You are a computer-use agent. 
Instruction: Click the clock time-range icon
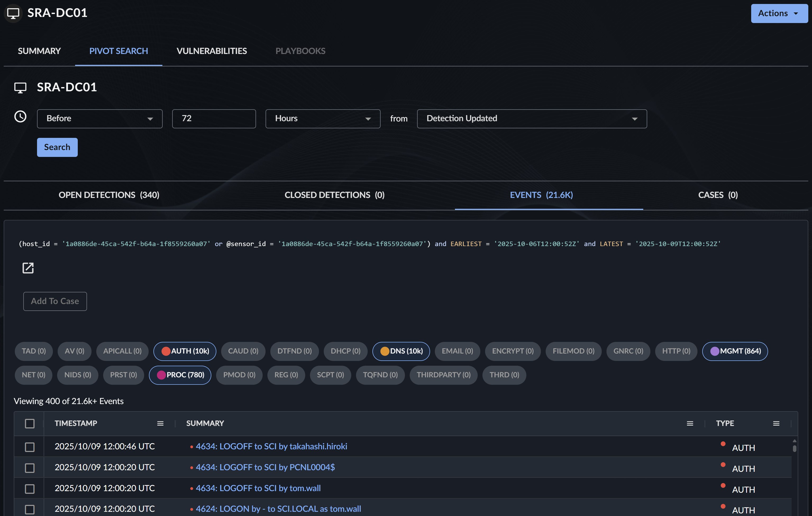tap(20, 117)
